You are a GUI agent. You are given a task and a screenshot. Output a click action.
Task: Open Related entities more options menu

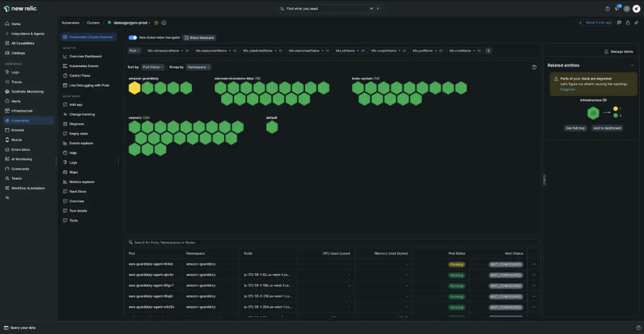632,65
